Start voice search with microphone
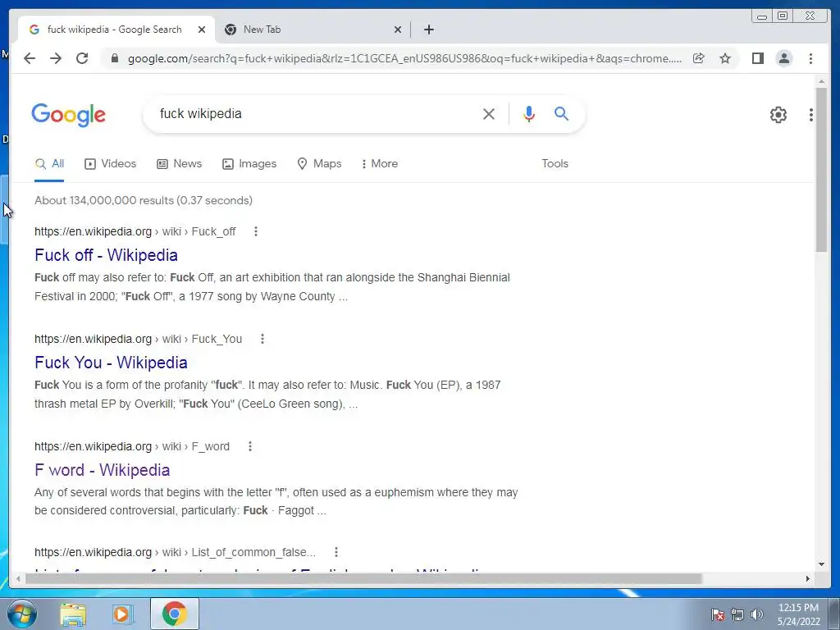The height and width of the screenshot is (630, 840). tap(529, 113)
